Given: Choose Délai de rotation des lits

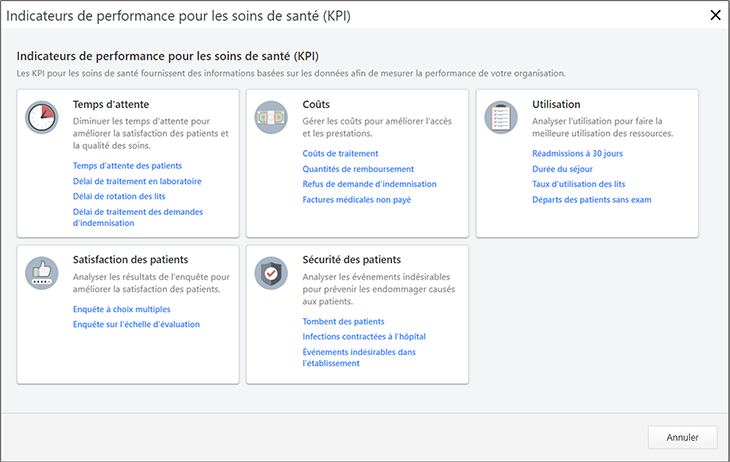Looking at the screenshot, I should point(119,196).
